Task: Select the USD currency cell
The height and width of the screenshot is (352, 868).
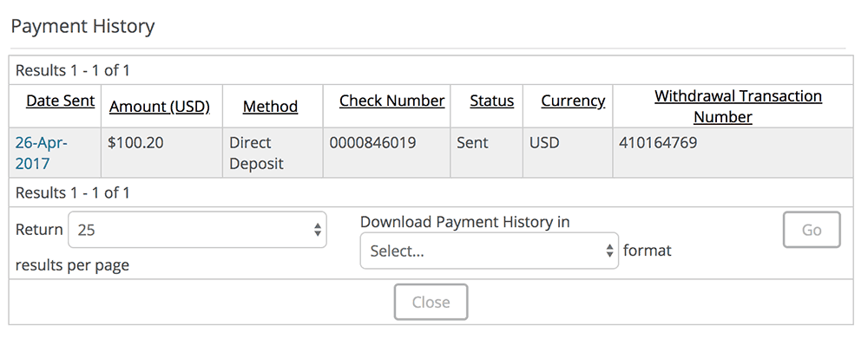Action: click(x=544, y=142)
